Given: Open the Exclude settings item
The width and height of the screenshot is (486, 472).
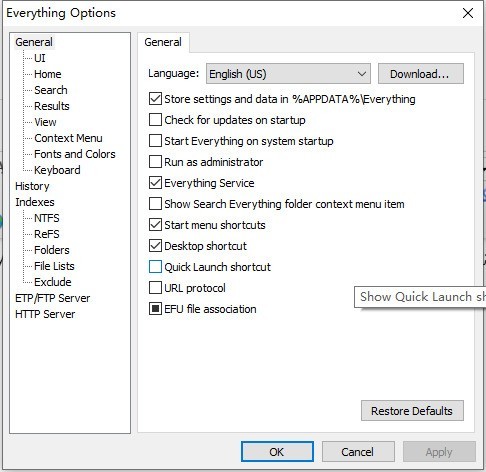Looking at the screenshot, I should click(53, 282).
